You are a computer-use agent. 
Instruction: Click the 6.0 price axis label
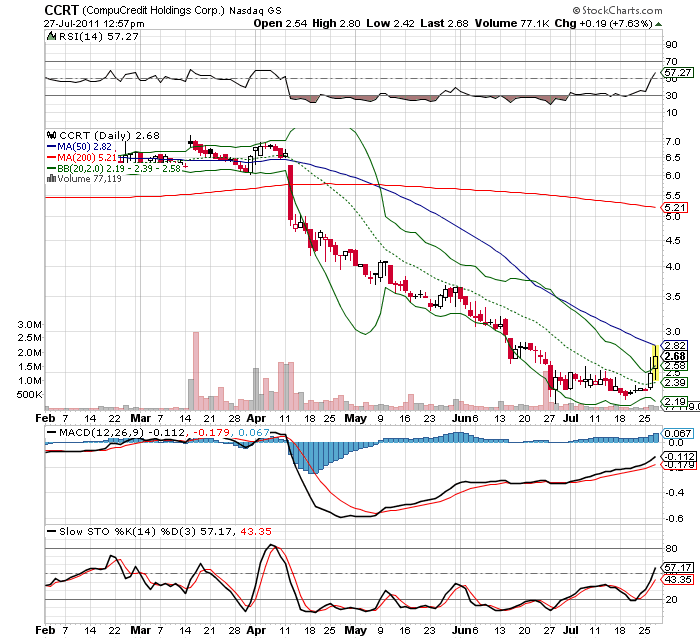click(672, 175)
